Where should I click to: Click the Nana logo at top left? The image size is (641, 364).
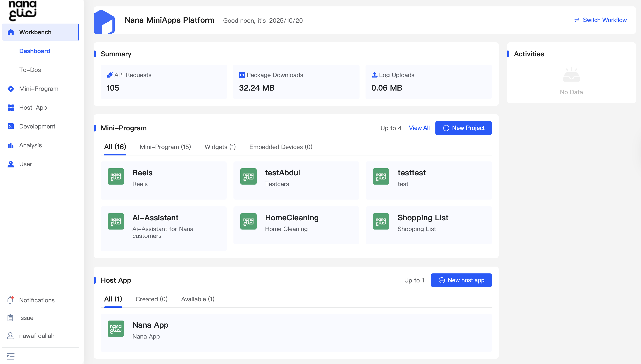[23, 10]
